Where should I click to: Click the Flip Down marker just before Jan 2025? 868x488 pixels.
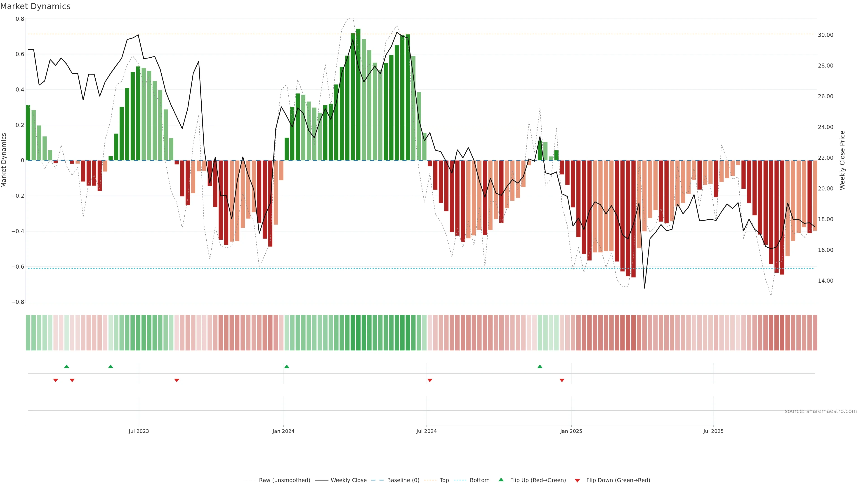pos(562,380)
